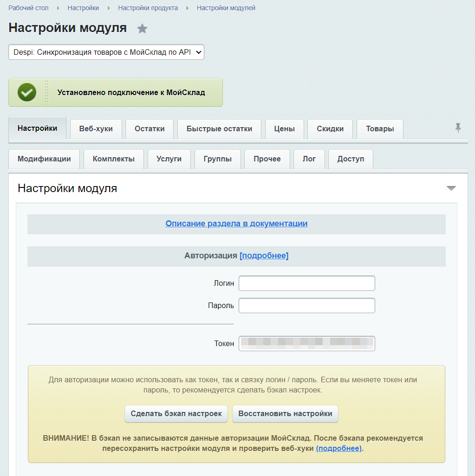The height and width of the screenshot is (476, 475).
Task: Open the Модификации tab
Action: coord(44,159)
